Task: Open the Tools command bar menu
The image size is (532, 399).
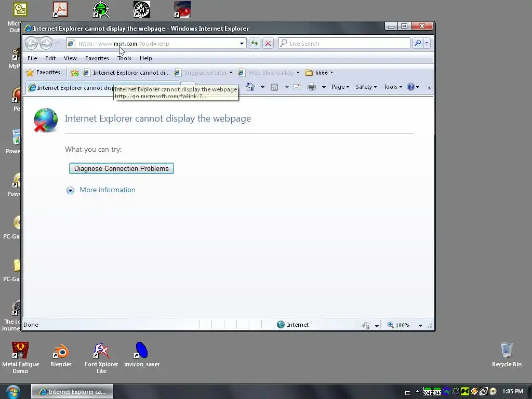Action: click(393, 87)
